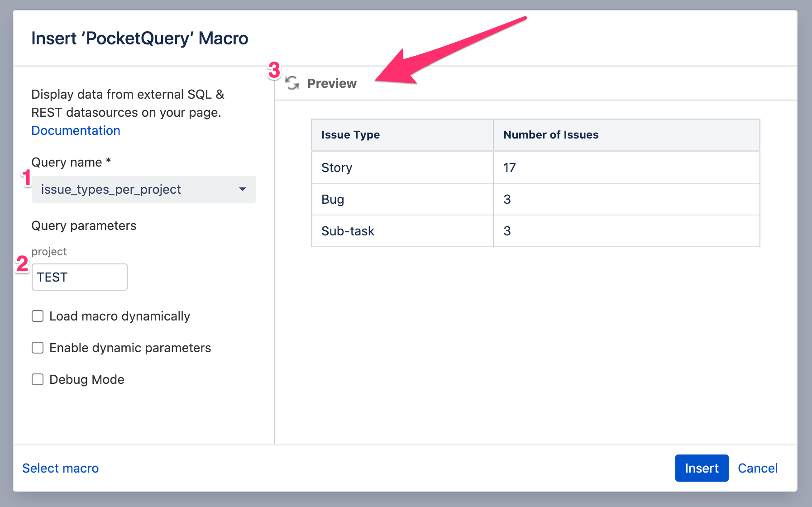Click the refresh preview icon
The width and height of the screenshot is (812, 507).
pyautogui.click(x=292, y=83)
